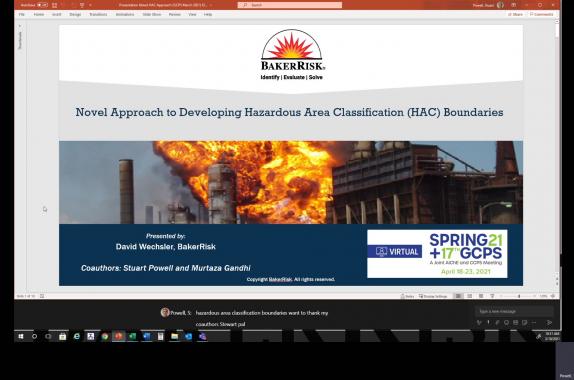Click the fit slide to window icon
Screen dimensions: 574x380
pyautogui.click(x=553, y=296)
